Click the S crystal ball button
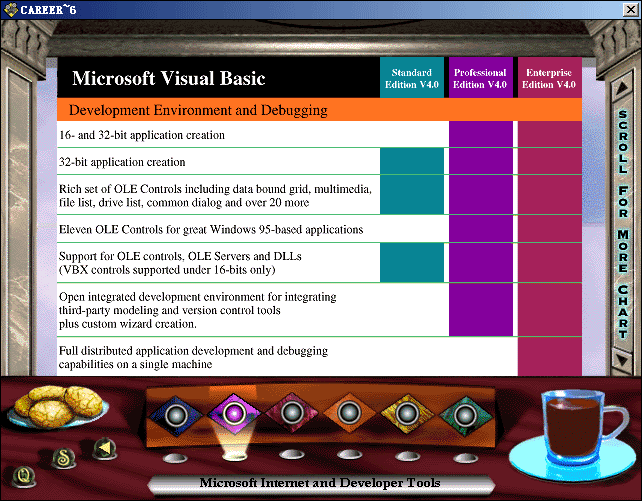 pyautogui.click(x=63, y=458)
